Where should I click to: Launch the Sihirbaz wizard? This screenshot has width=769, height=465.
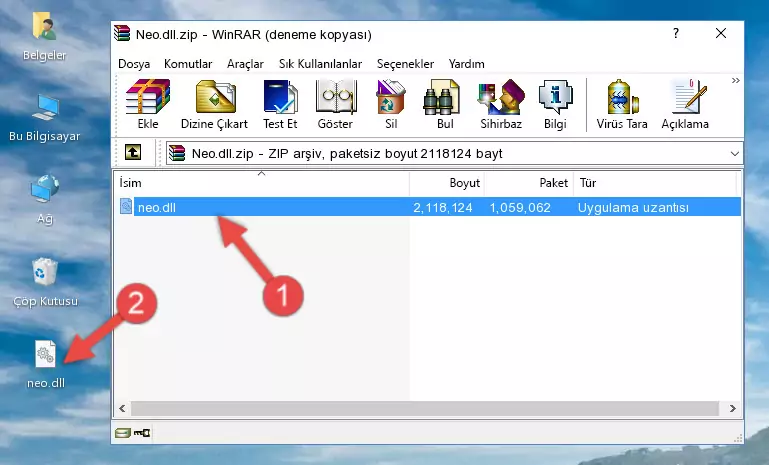coord(501,104)
